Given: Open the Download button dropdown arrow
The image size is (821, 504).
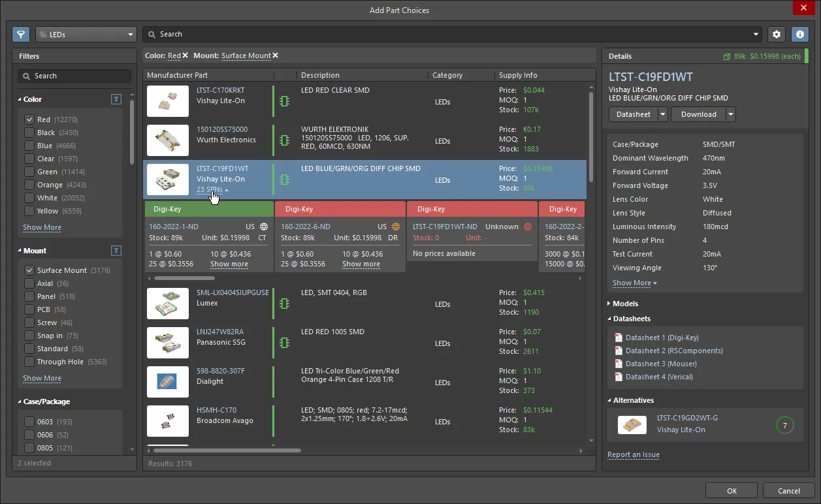Looking at the screenshot, I should point(731,114).
